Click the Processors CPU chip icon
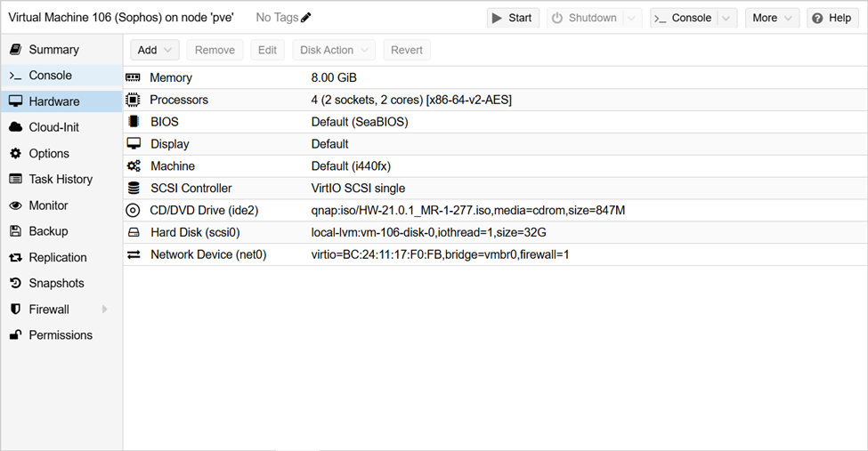868x451 pixels. (134, 100)
